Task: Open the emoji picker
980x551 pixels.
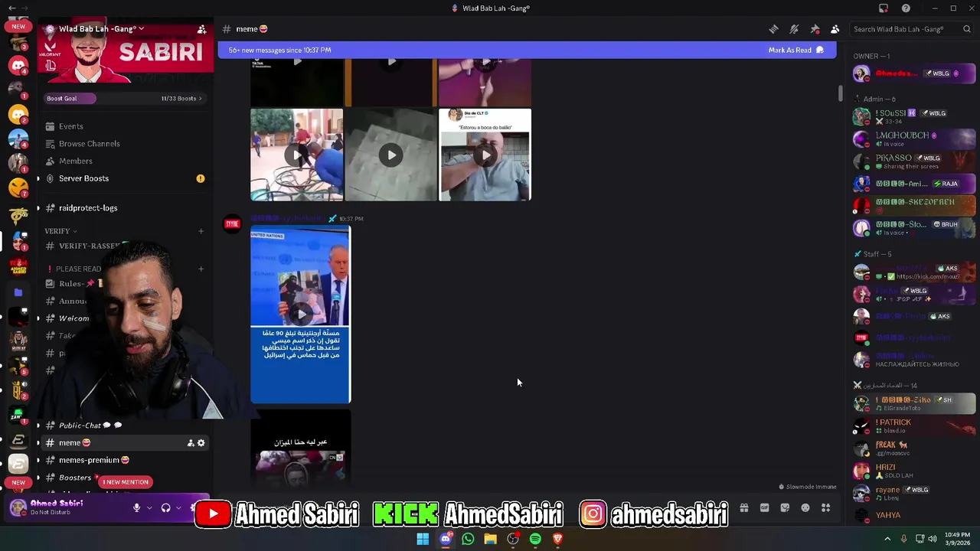Action: click(x=805, y=508)
